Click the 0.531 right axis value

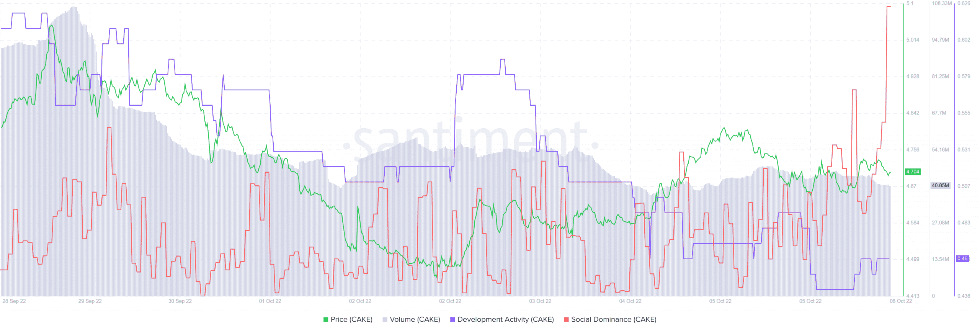964,150
